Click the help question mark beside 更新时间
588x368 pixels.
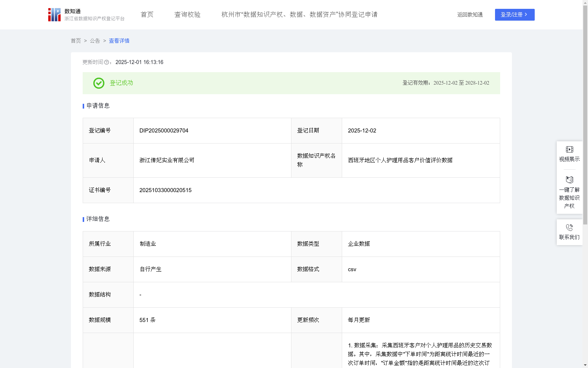(107, 63)
